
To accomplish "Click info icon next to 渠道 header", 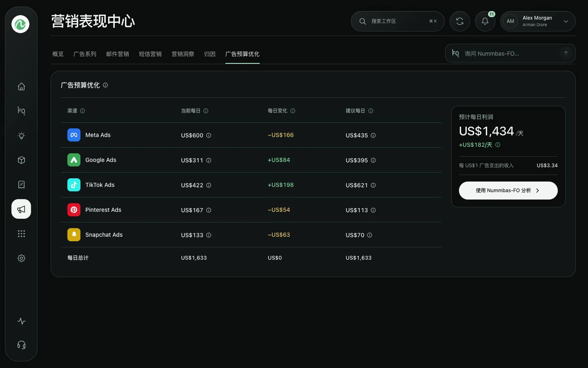I will (82, 111).
